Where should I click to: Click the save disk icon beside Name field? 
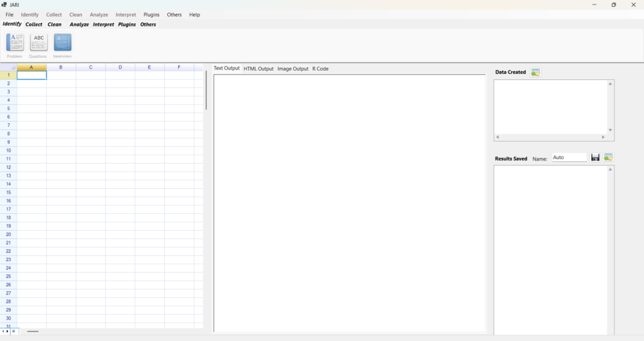point(595,157)
